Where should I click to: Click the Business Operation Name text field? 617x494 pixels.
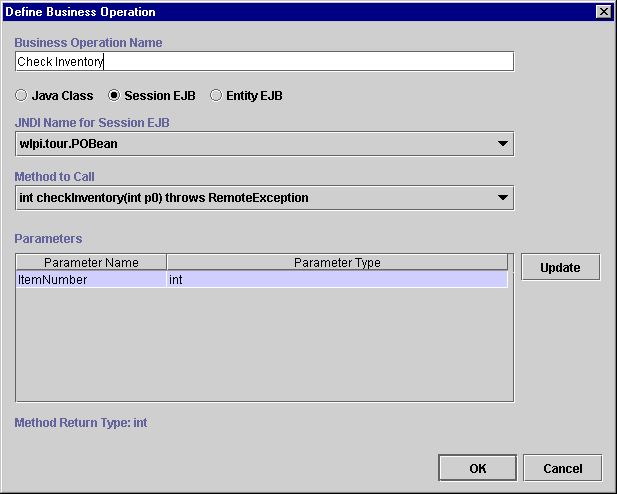pos(264,61)
